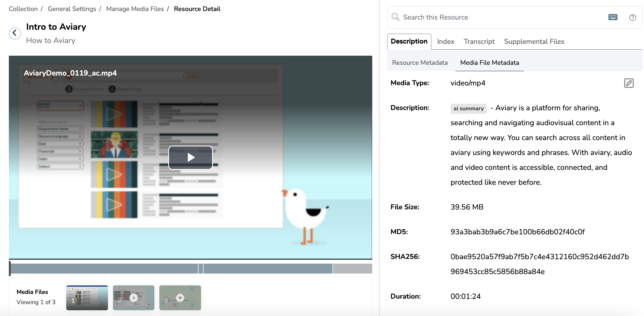Select media file thumbnail 2

[x=134, y=298]
